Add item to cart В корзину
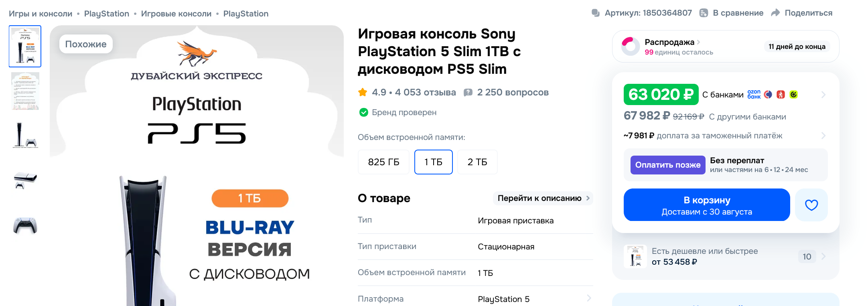Screen dimensions: 868x306 pos(707,205)
